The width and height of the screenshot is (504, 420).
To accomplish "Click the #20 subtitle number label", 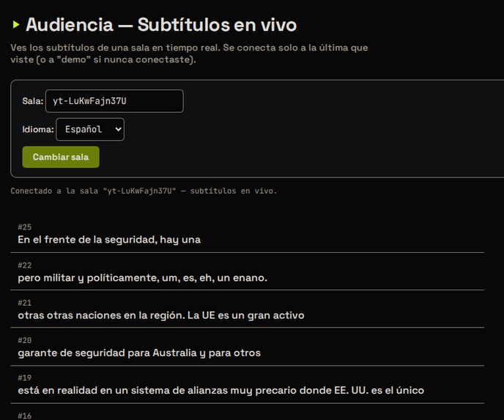I will click(25, 340).
